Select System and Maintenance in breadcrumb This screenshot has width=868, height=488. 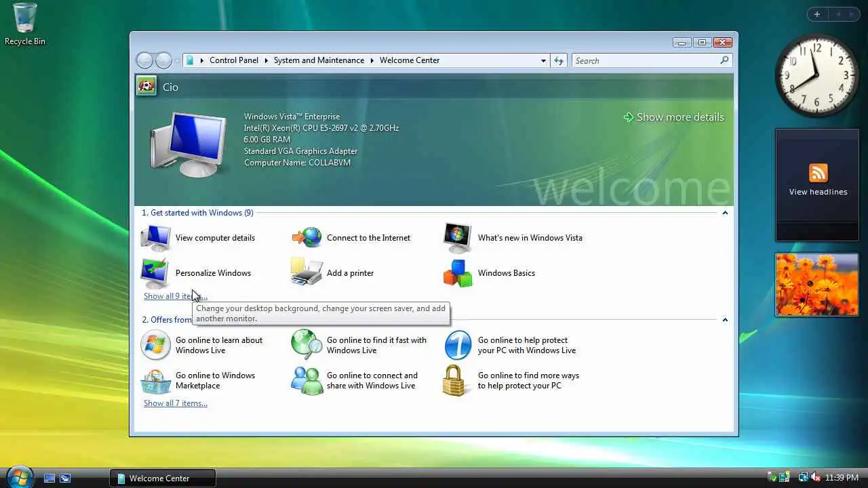coord(319,60)
